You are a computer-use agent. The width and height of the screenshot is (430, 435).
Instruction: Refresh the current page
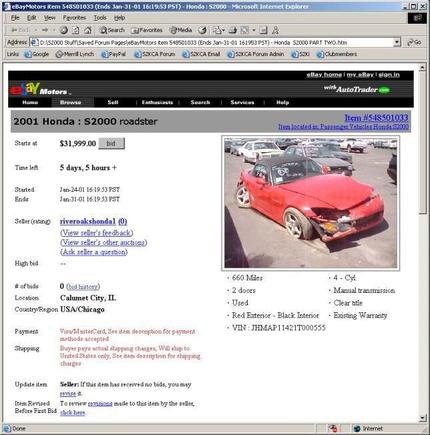coord(76,30)
